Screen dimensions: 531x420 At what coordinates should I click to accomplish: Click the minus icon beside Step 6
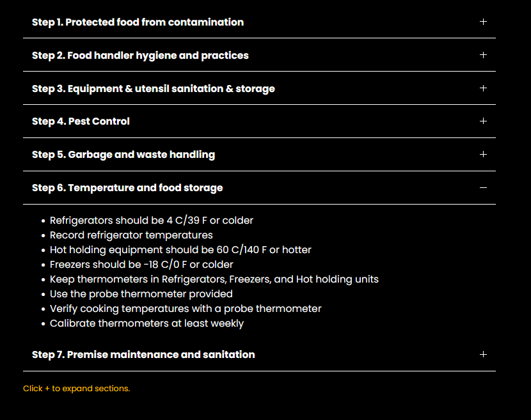(x=483, y=188)
